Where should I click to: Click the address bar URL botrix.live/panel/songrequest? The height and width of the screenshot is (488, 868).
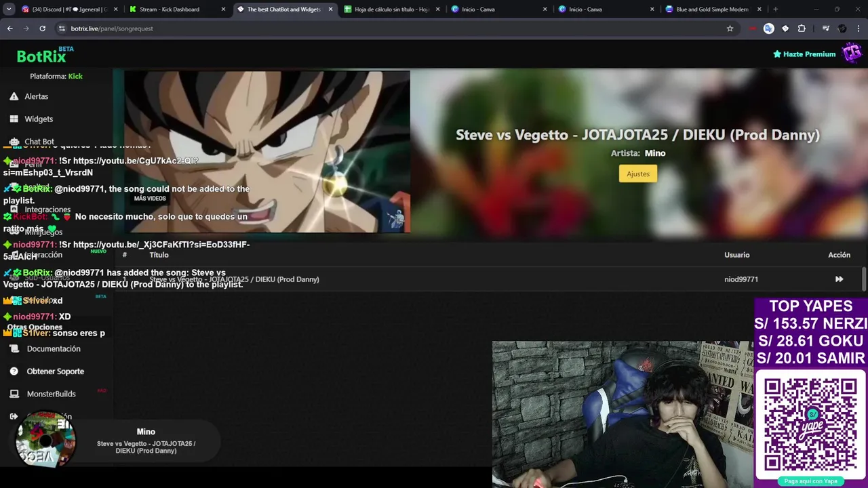(x=112, y=28)
